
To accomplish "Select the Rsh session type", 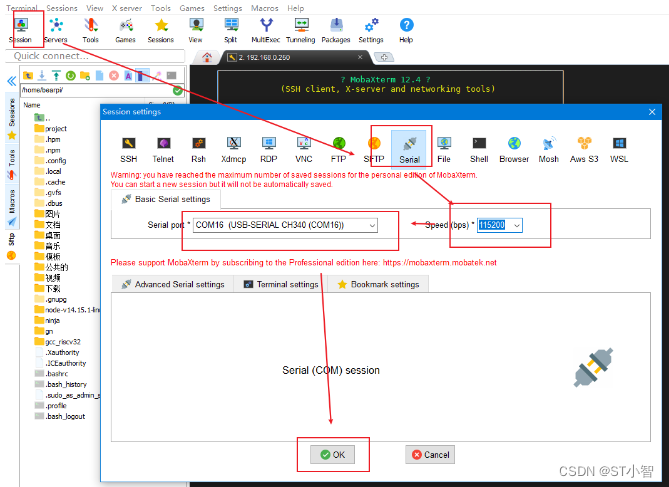I will pos(198,150).
